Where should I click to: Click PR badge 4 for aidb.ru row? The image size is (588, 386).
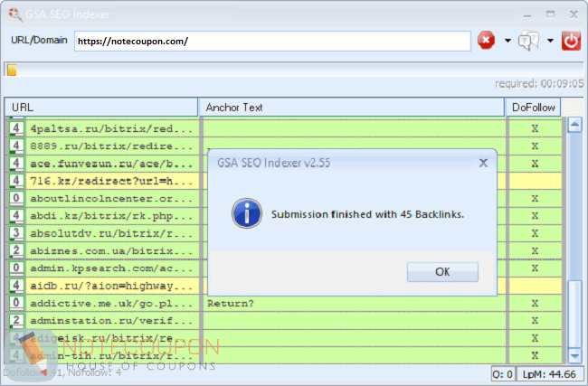coord(16,286)
